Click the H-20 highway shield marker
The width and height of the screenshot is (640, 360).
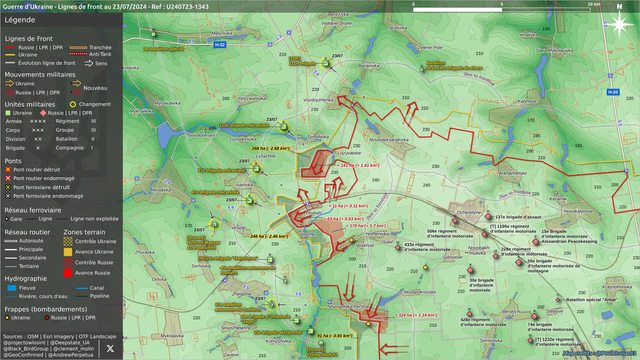[x=612, y=92]
